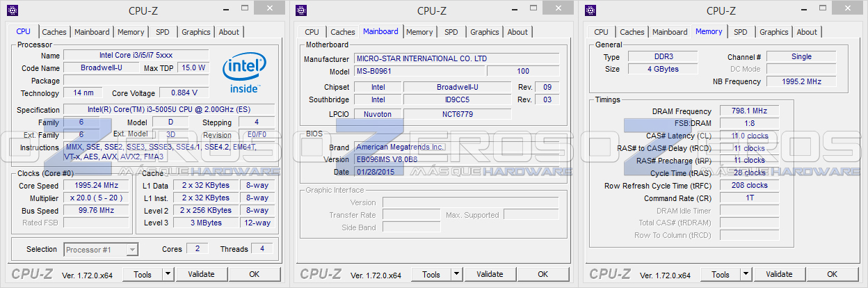Click the CPU-Z app icon in first window
Image resolution: width=868 pixels, height=288 pixels.
click(x=12, y=10)
